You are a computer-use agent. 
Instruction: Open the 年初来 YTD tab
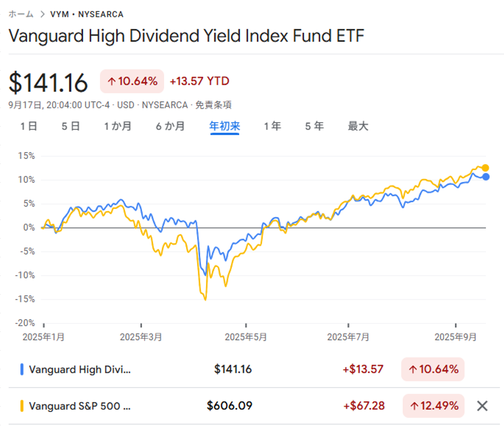pyautogui.click(x=225, y=126)
